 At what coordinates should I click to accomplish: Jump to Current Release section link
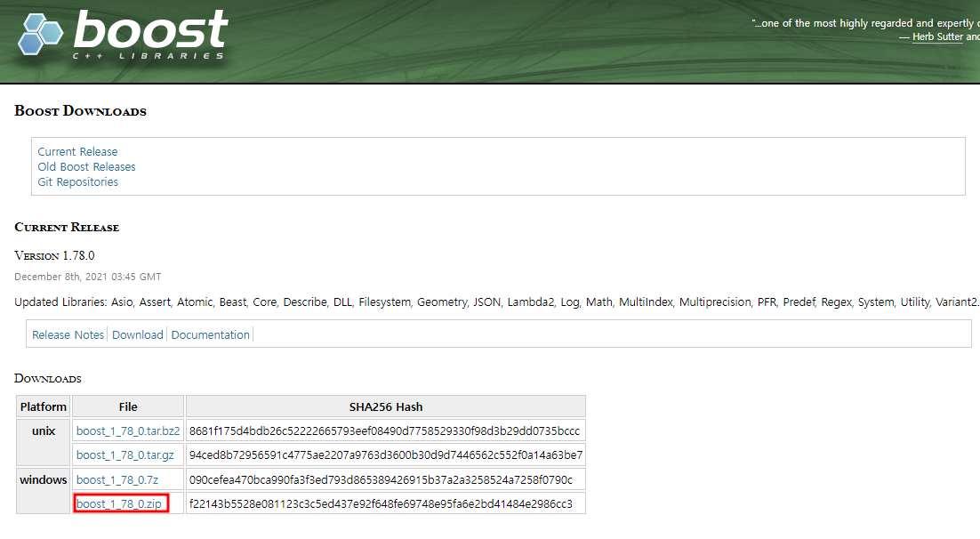[x=77, y=152]
